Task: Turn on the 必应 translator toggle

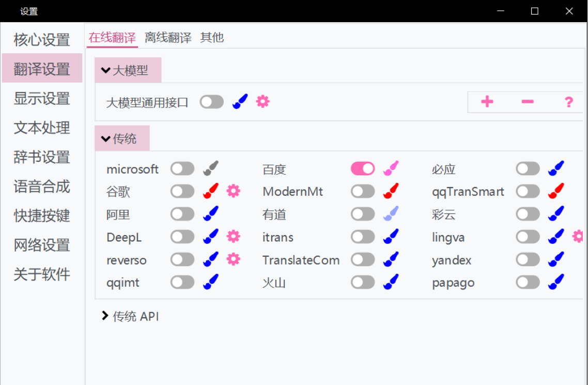Action: pyautogui.click(x=528, y=168)
